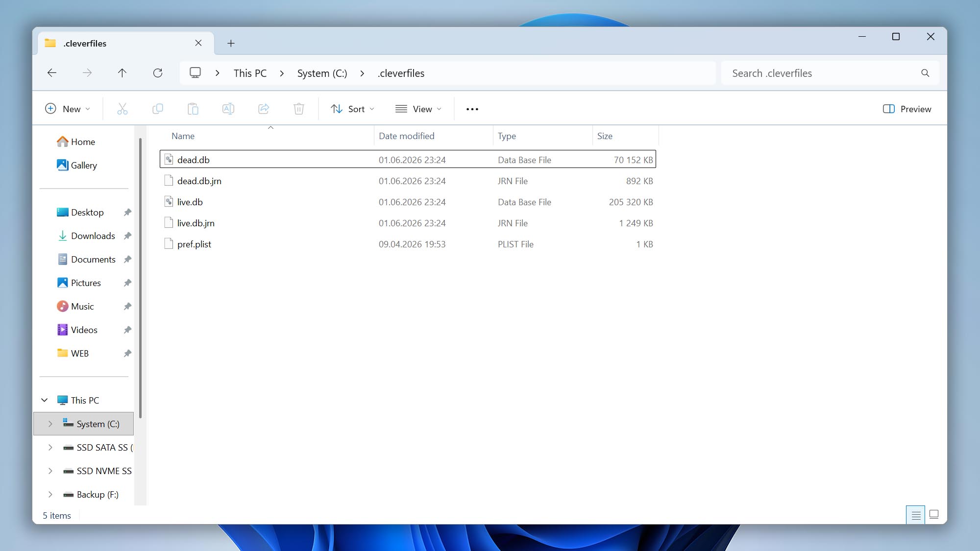The height and width of the screenshot is (551, 980).
Task: Open the View dropdown menu
Action: (418, 109)
